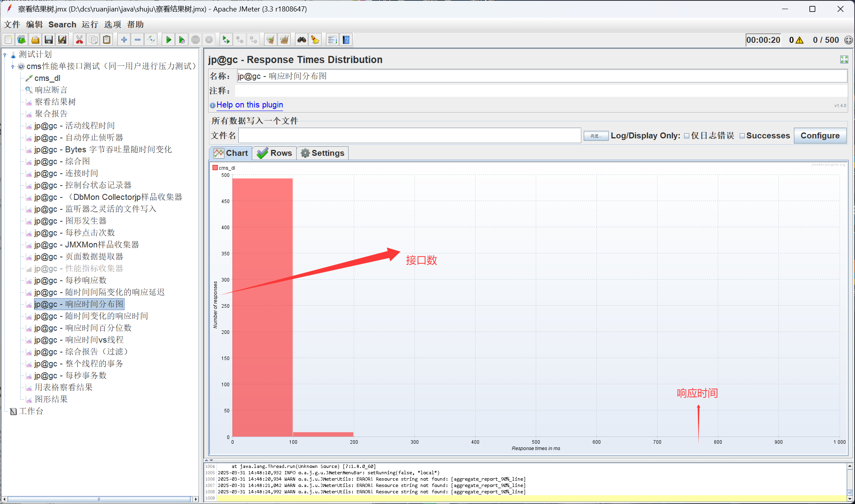Enable the 仅日志错误 checkbox

[x=686, y=136]
